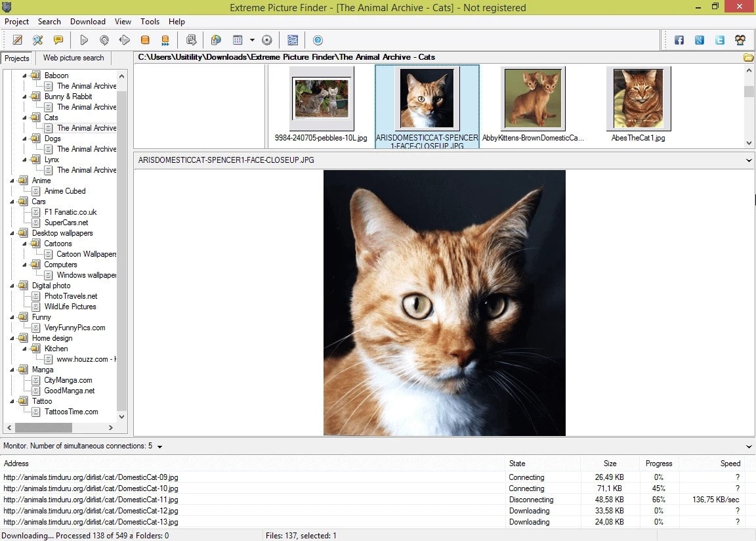
Task: Open dropdown arrow beside the view mode icon
Action: [252, 40]
